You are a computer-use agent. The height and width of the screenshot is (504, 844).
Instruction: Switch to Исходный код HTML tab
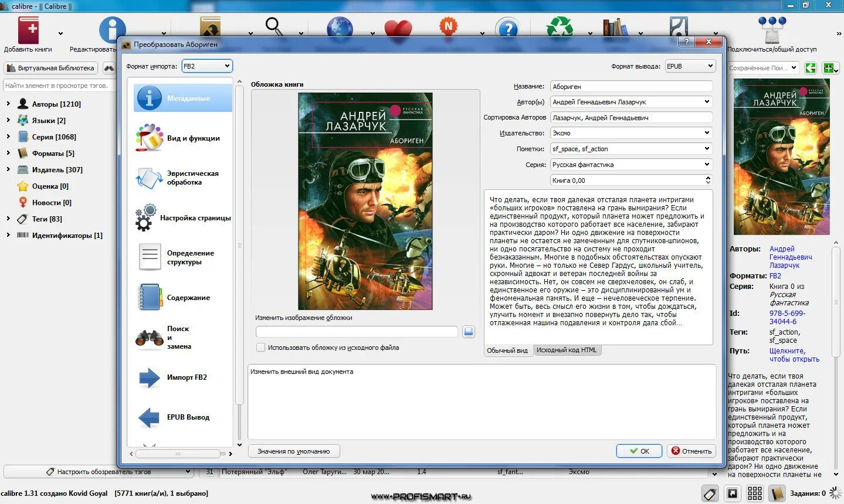(567, 350)
